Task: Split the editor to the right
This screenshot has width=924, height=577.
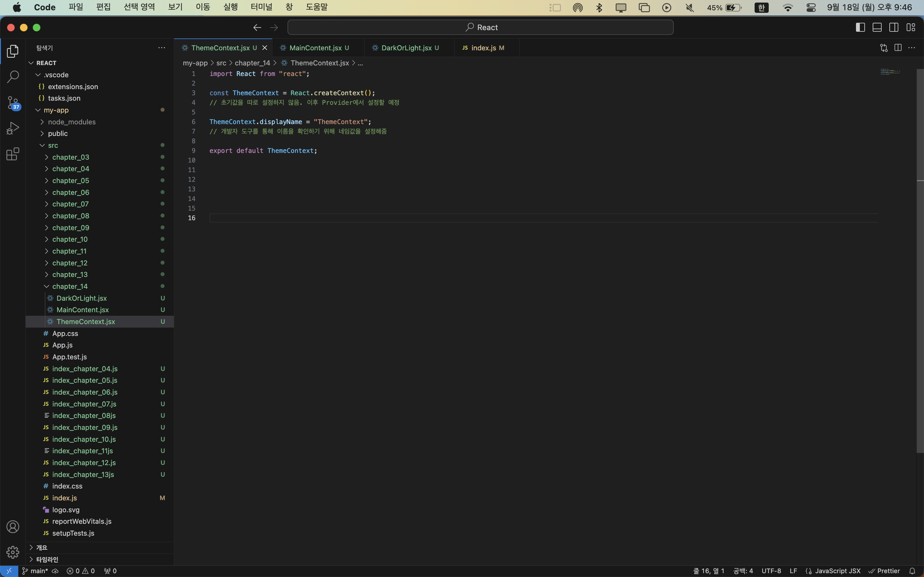Action: pos(898,48)
